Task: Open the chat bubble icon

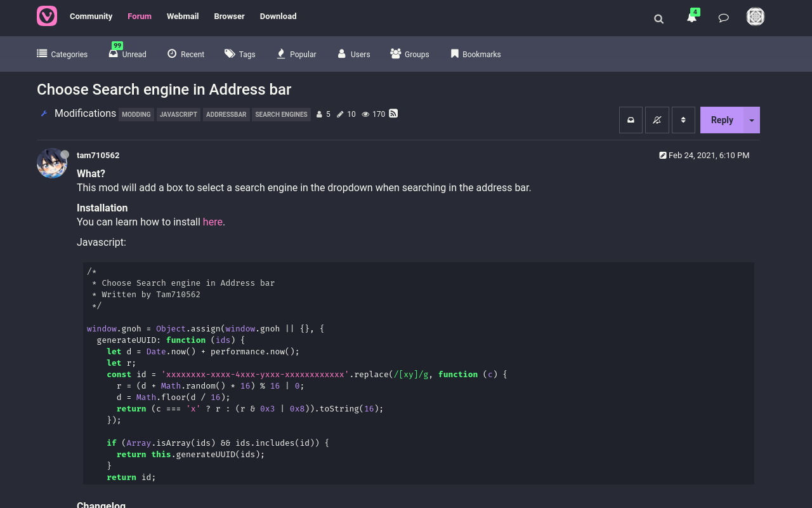Action: click(723, 18)
